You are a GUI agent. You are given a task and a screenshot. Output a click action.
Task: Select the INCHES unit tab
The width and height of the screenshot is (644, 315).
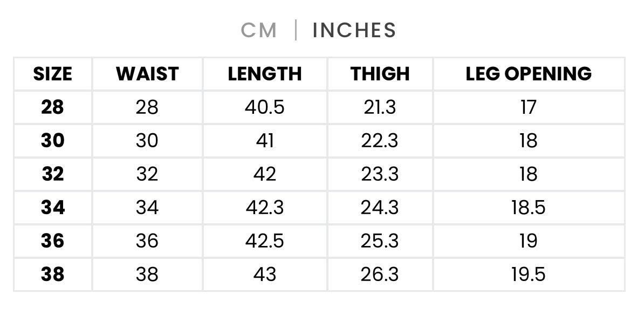pyautogui.click(x=354, y=30)
